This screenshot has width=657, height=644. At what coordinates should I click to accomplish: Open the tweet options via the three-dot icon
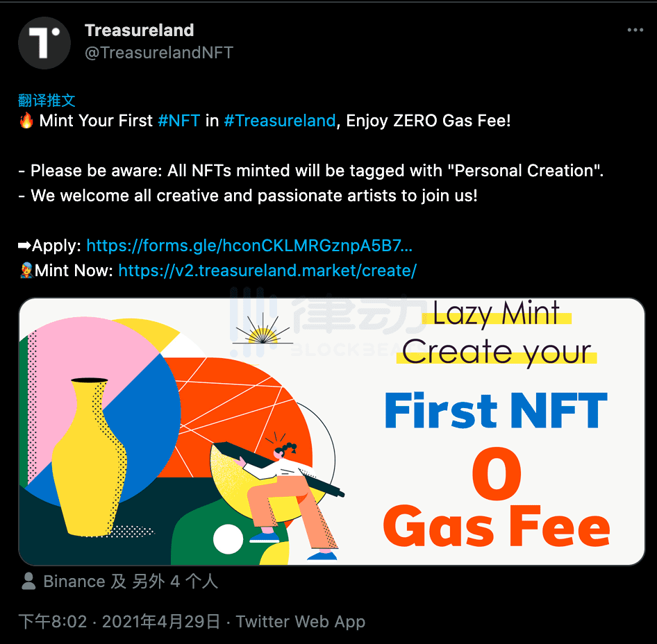click(634, 29)
